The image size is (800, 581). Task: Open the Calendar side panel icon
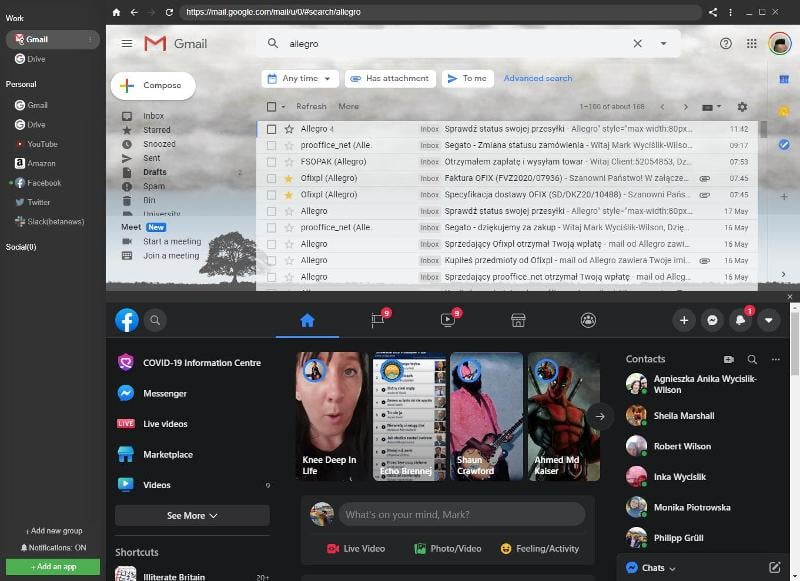point(784,79)
